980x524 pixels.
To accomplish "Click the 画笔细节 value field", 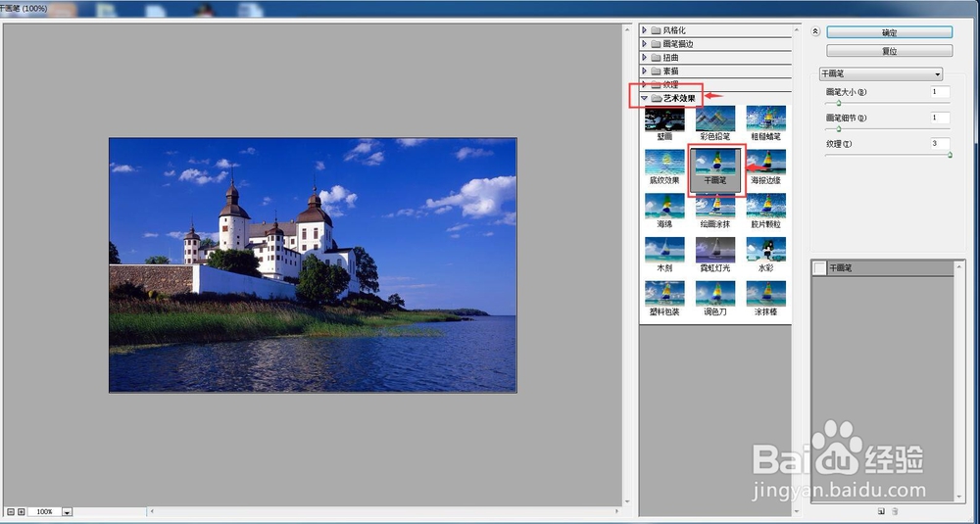I will tap(940, 118).
